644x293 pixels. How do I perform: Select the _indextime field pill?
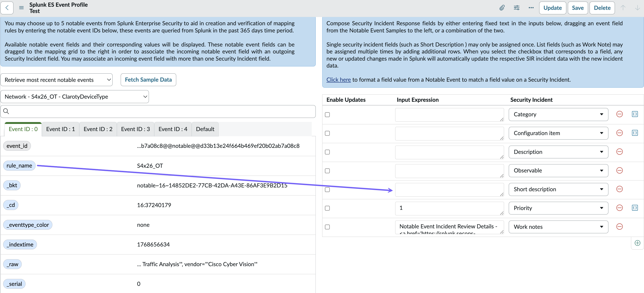pyautogui.click(x=20, y=244)
